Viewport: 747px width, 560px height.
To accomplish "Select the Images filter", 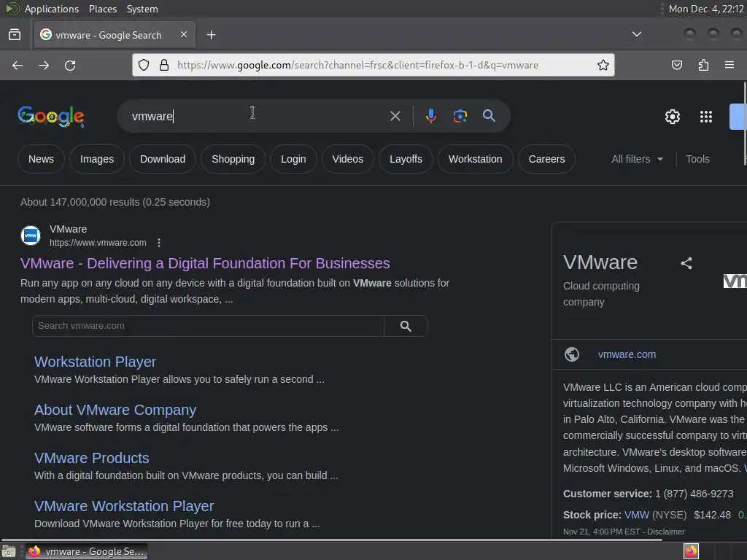I will [97, 159].
